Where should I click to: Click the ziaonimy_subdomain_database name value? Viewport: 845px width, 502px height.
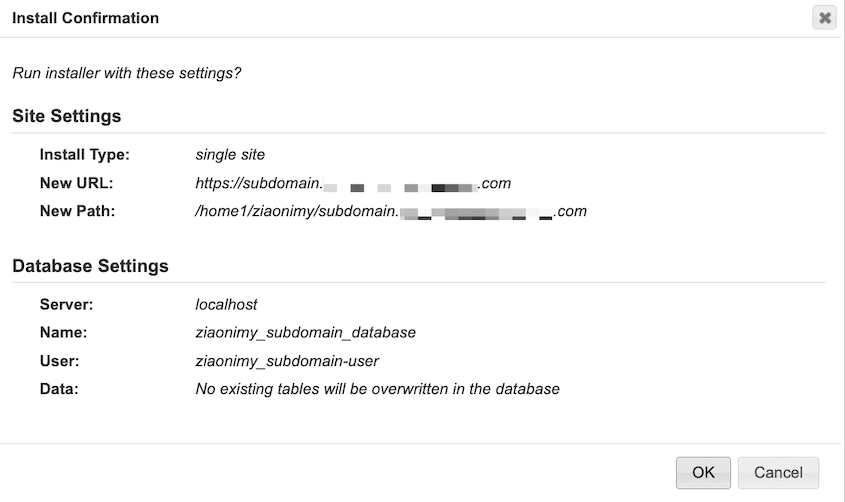[x=305, y=332]
